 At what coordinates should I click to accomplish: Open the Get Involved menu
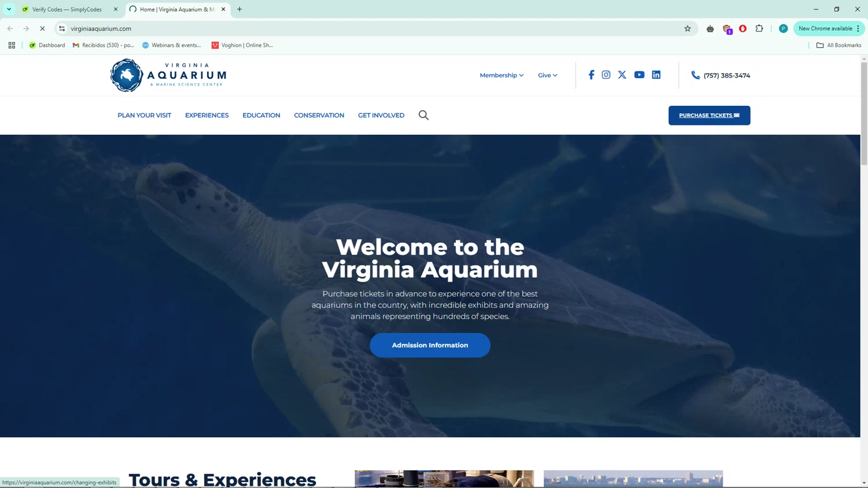tap(381, 115)
